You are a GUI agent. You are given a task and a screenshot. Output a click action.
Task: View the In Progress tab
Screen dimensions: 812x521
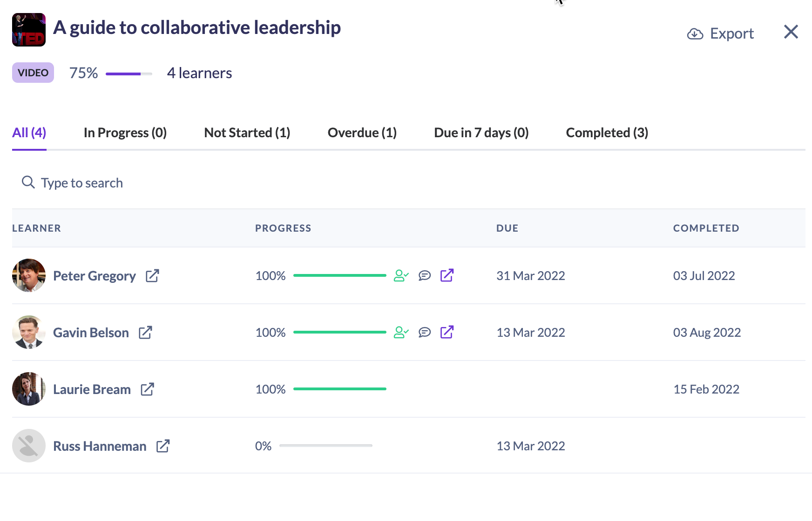click(125, 133)
